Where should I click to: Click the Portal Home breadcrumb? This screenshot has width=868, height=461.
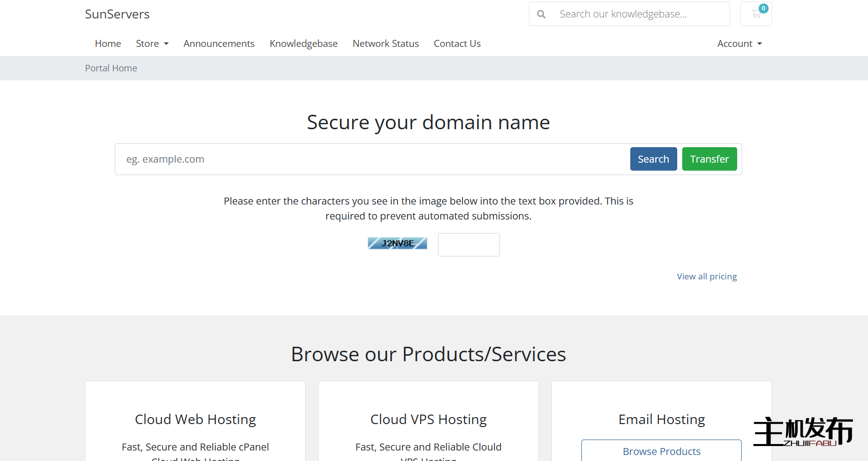coord(111,68)
